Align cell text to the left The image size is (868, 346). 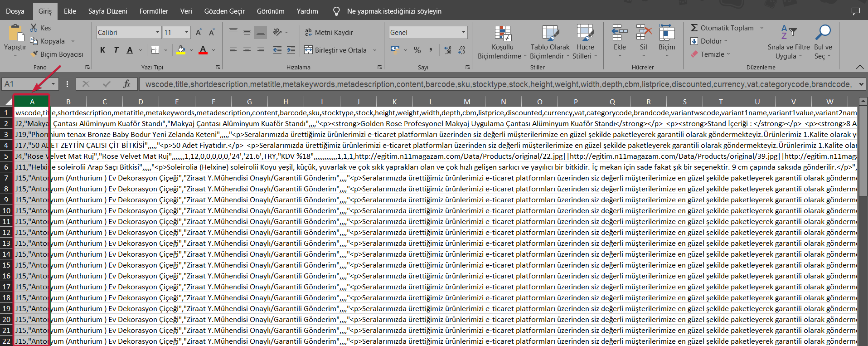[x=233, y=50]
